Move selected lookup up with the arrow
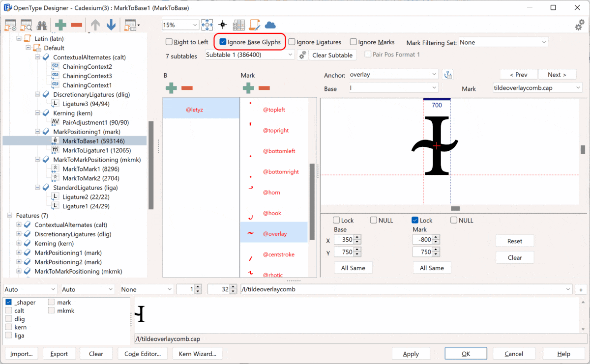590x364 pixels. click(95, 25)
